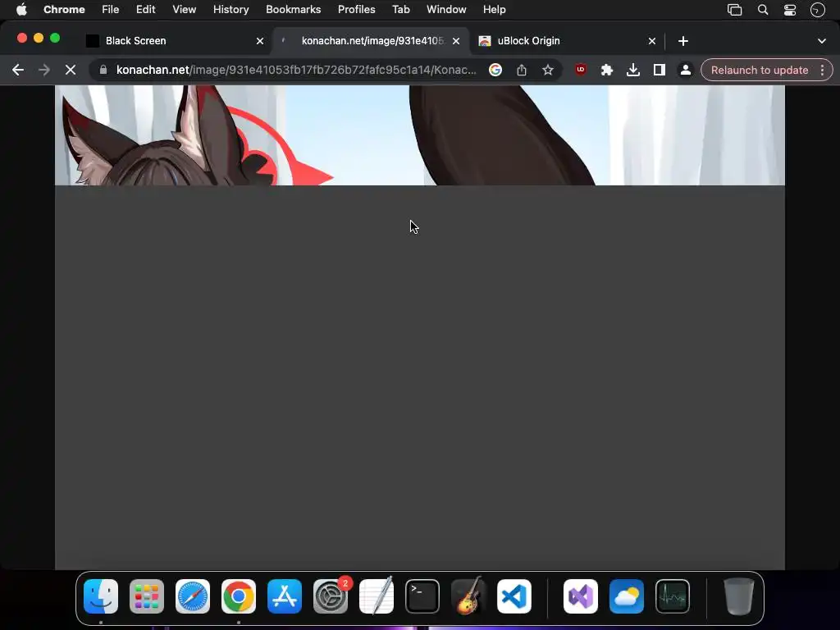The height and width of the screenshot is (630, 840).
Task: Toggle the side panel
Action: click(x=659, y=71)
